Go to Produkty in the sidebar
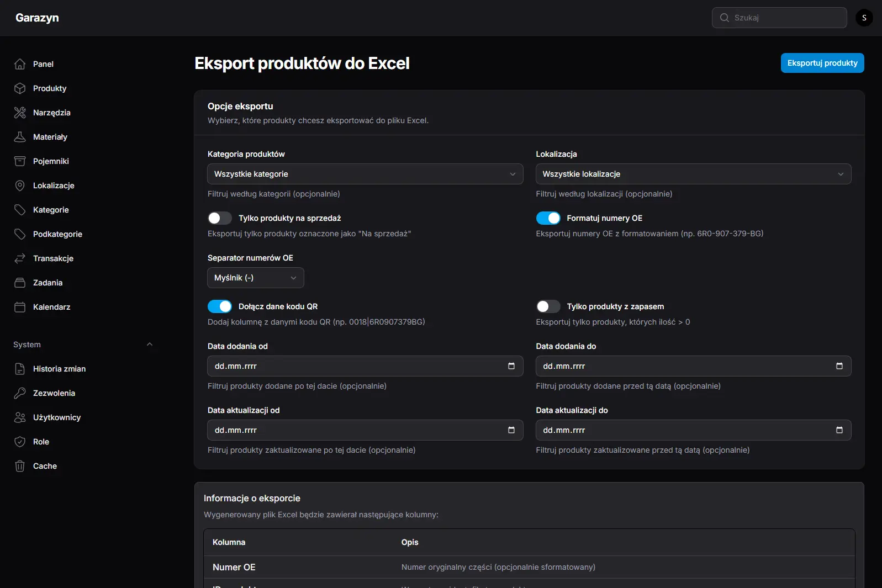 tap(50, 88)
